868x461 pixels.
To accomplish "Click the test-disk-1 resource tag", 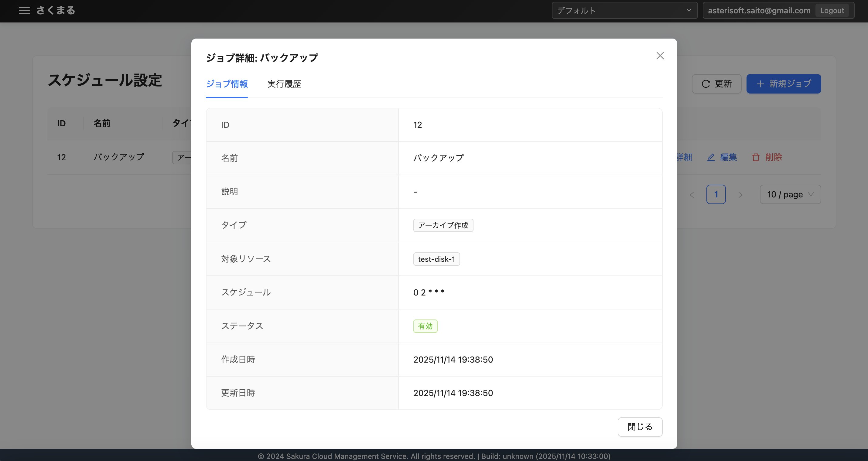I will click(436, 259).
